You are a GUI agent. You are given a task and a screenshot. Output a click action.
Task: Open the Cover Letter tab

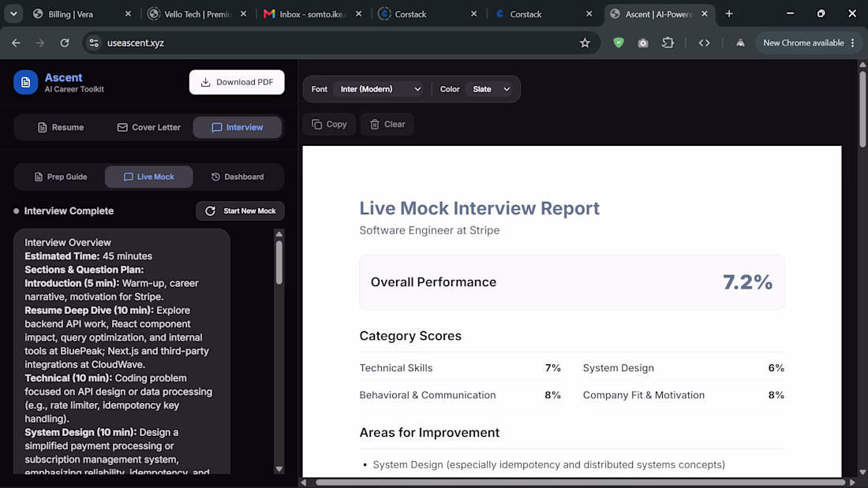(x=149, y=127)
